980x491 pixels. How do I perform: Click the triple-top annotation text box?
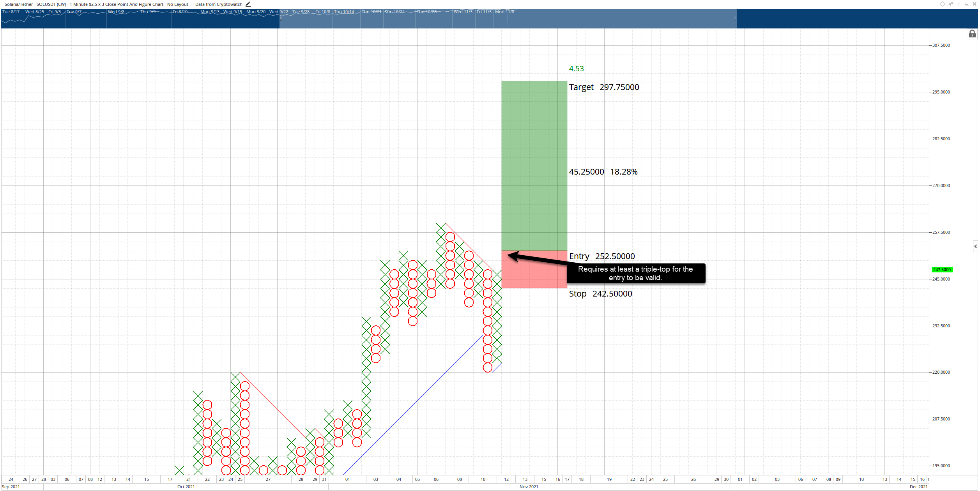pos(636,273)
